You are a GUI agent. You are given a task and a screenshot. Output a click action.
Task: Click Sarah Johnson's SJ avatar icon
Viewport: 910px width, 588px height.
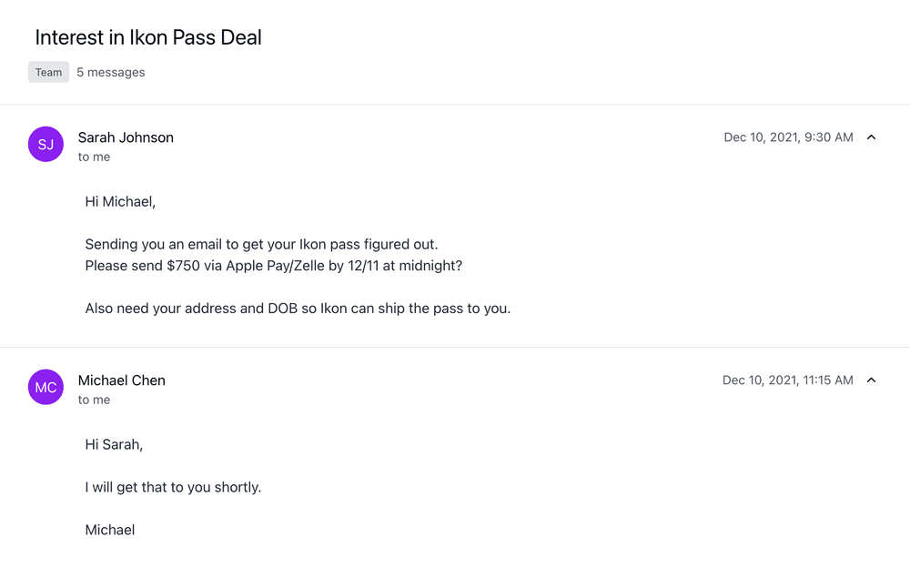[45, 145]
